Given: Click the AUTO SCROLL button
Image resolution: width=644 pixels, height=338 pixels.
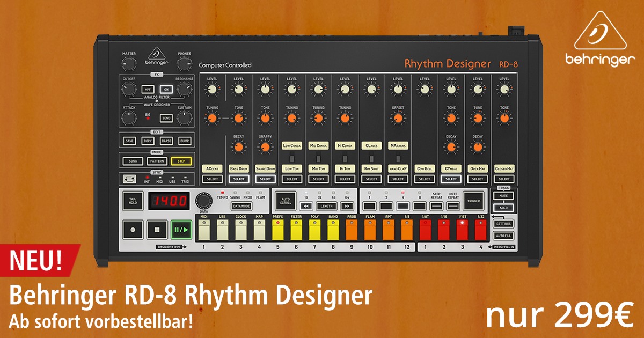Looking at the screenshot, I should tap(286, 201).
